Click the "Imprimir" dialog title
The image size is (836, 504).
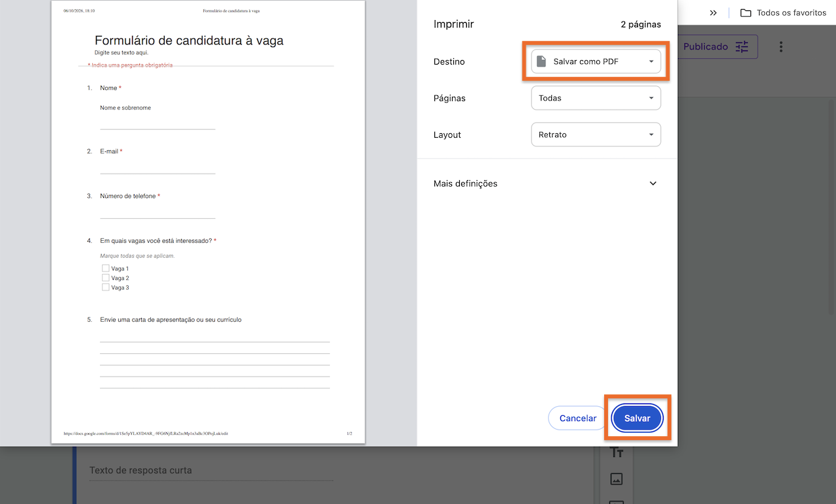[454, 24]
